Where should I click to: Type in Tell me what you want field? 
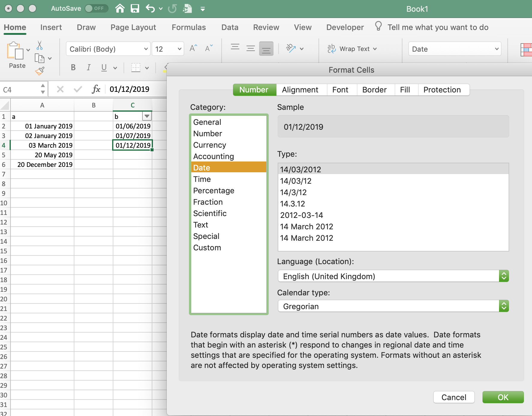tap(438, 27)
